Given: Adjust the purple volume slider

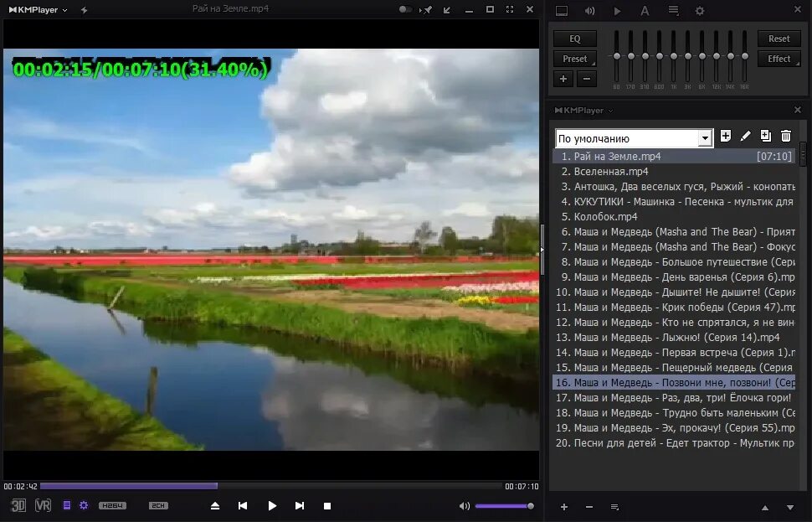Looking at the screenshot, I should 505,506.
